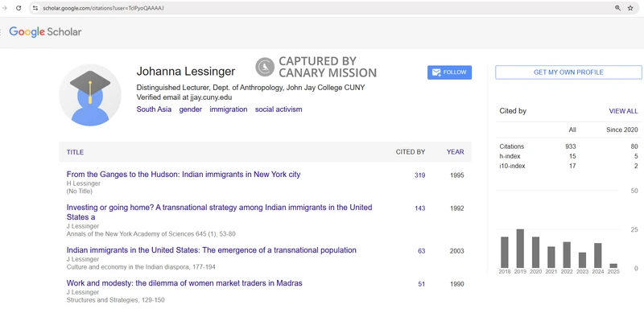Click the h-index label

pyautogui.click(x=510, y=156)
